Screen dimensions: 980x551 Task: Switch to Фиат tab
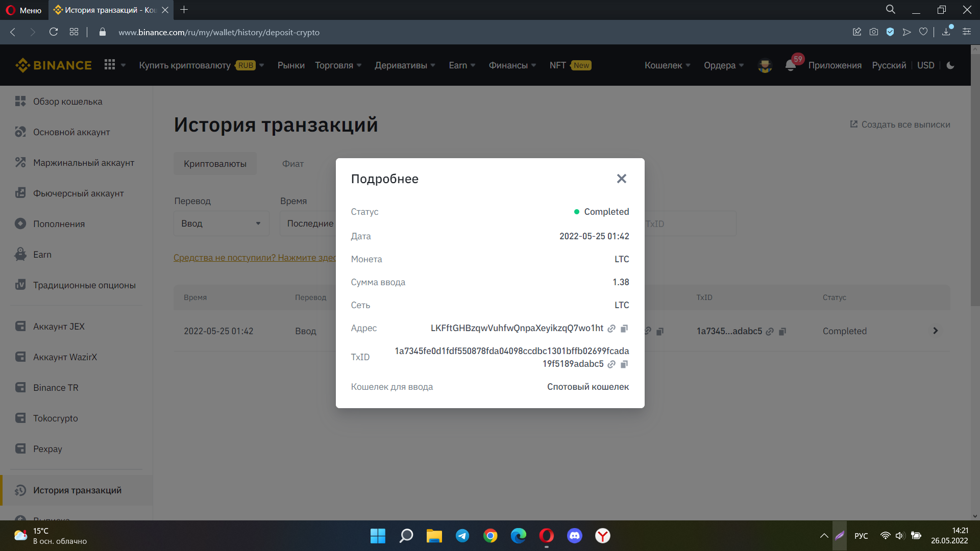tap(293, 164)
